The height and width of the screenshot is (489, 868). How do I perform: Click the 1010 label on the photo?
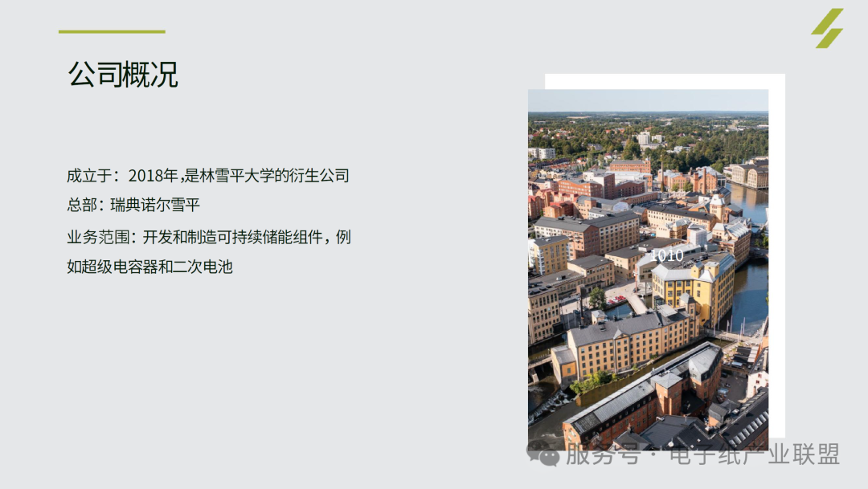click(666, 255)
